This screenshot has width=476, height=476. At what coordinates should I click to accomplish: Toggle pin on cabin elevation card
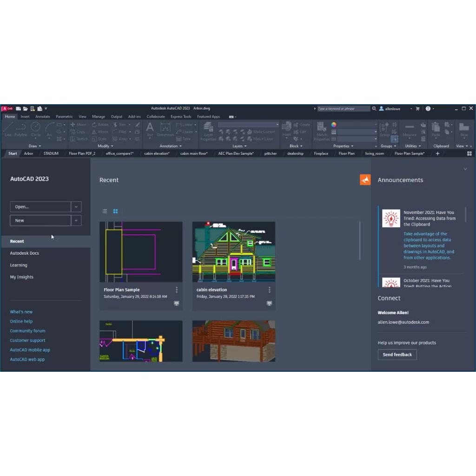coord(269,303)
